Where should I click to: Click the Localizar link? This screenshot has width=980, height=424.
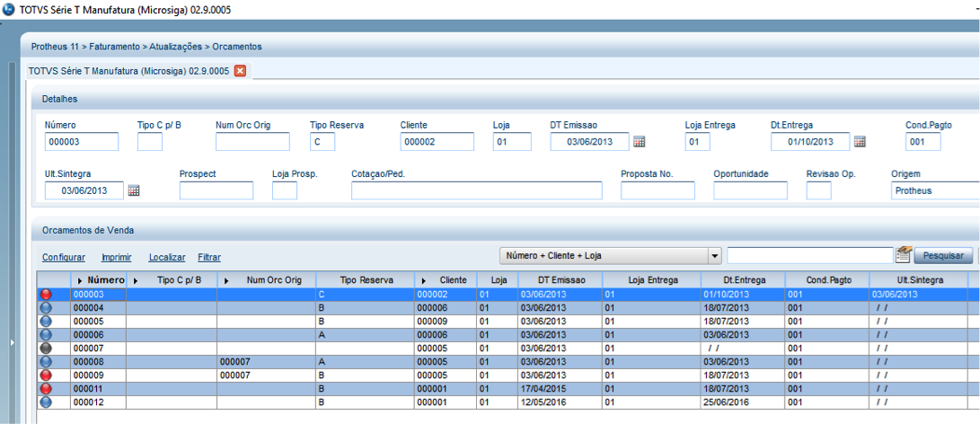click(x=167, y=257)
